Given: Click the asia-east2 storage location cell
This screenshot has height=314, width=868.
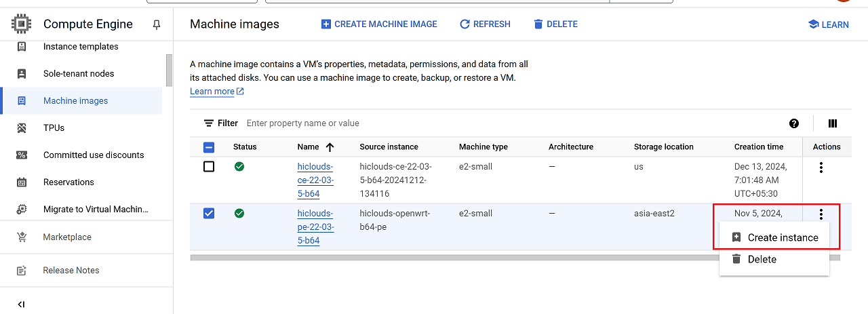Looking at the screenshot, I should (654, 214).
